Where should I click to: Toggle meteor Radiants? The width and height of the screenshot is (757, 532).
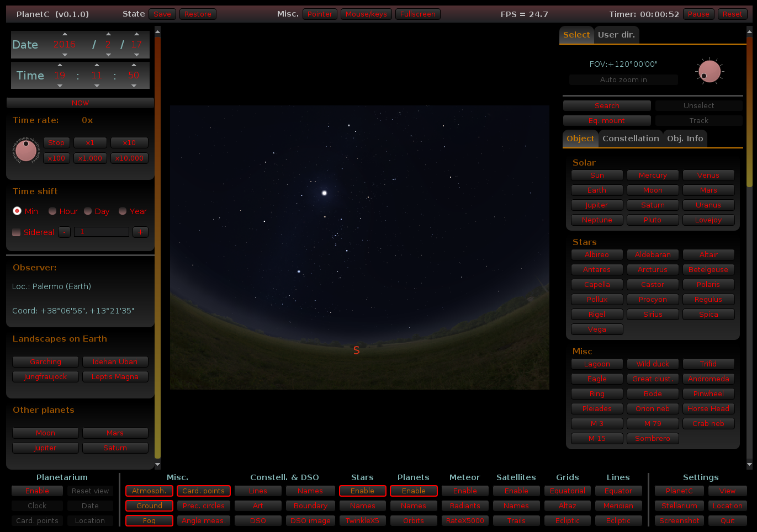465,506
